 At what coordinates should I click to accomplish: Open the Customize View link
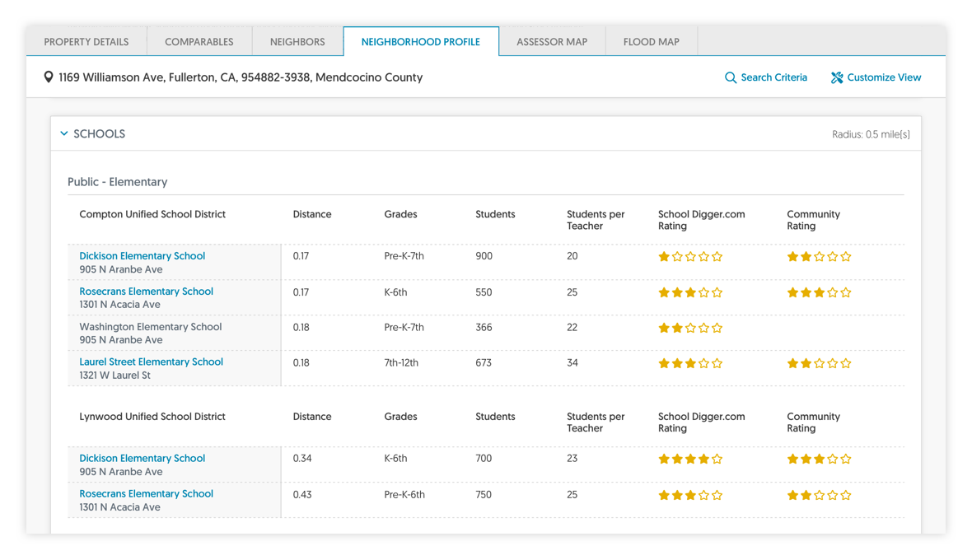(x=884, y=77)
